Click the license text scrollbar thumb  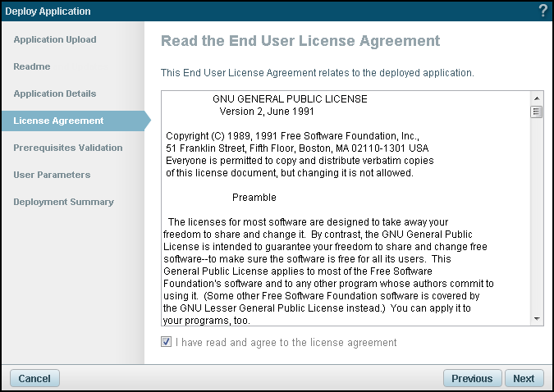(x=537, y=112)
